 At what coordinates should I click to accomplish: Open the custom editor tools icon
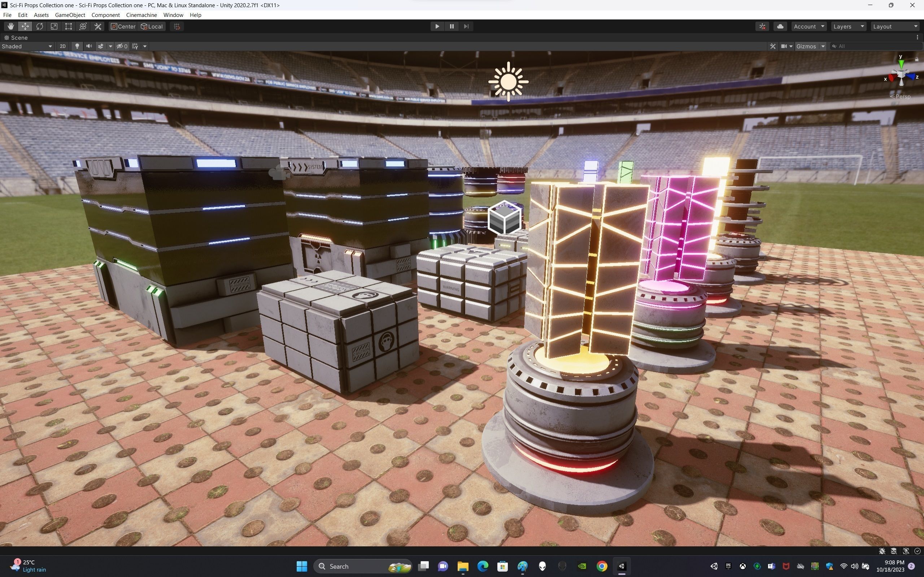98,26
